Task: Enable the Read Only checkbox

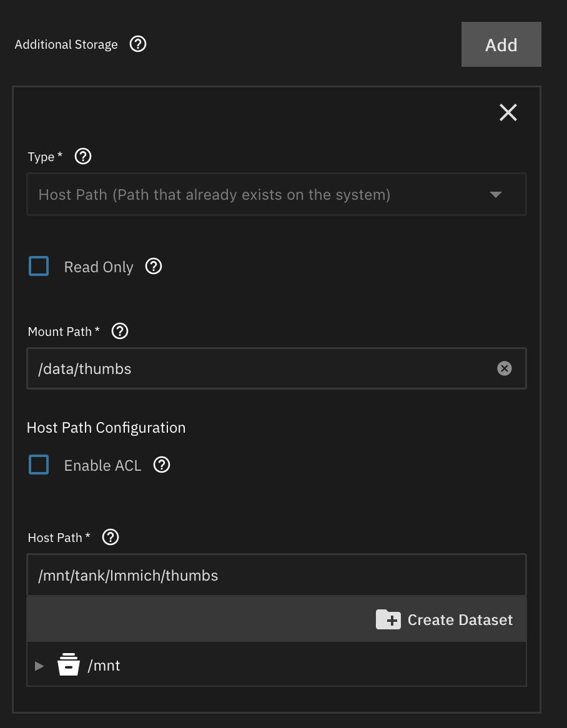Action: point(39,265)
